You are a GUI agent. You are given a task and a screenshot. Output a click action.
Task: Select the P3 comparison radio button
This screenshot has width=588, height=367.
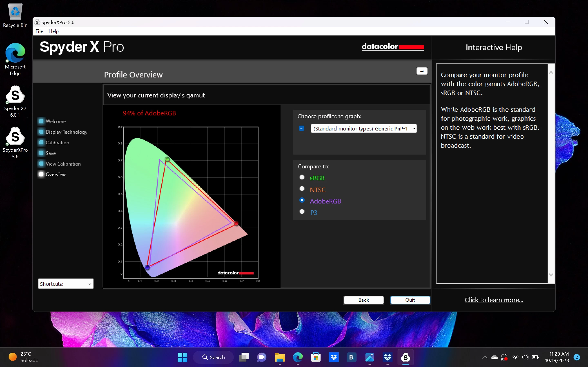(302, 212)
